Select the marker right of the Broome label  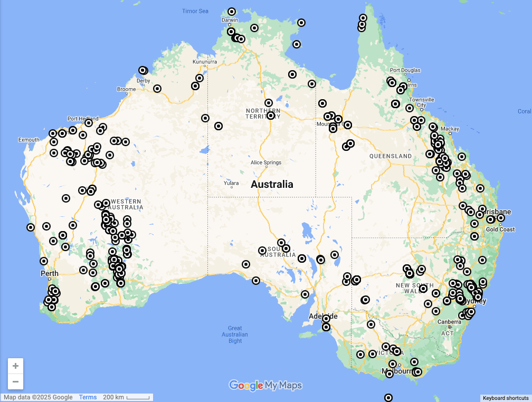[x=157, y=89]
